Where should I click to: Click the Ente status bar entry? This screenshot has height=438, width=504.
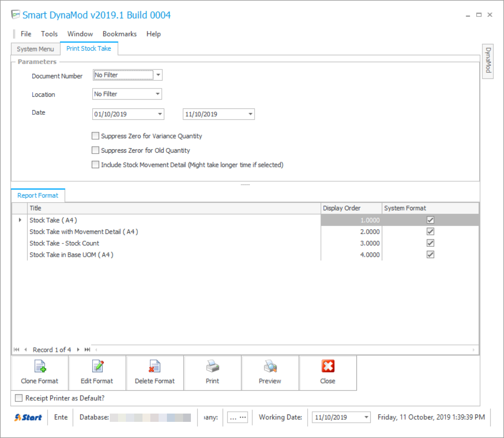click(61, 417)
